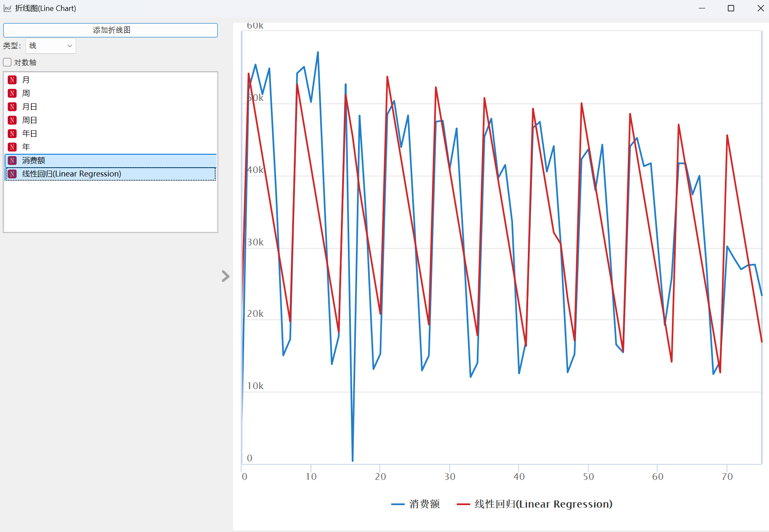Select the 周 field row
The width and height of the screenshot is (769, 532).
[x=111, y=93]
